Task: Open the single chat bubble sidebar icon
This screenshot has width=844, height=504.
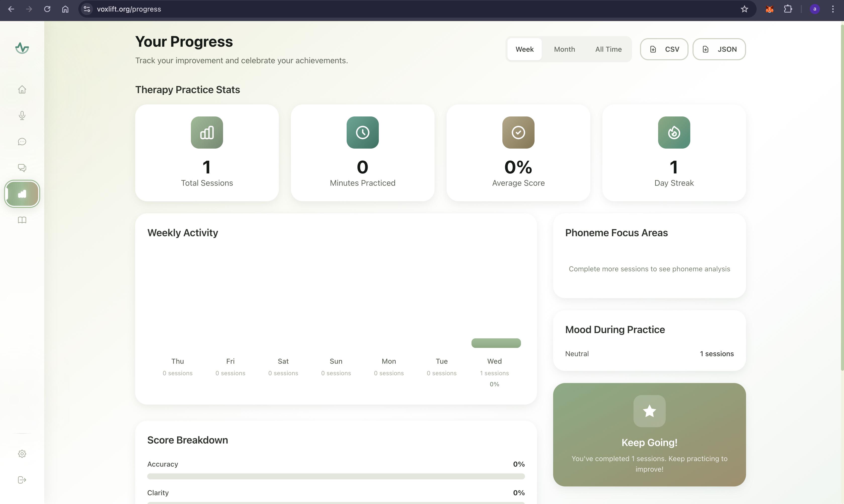Action: (x=22, y=142)
